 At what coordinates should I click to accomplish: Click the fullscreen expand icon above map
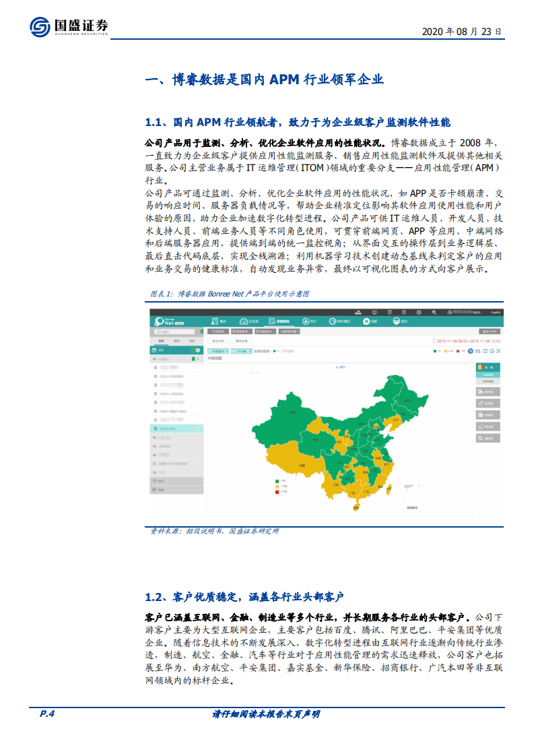(x=498, y=351)
